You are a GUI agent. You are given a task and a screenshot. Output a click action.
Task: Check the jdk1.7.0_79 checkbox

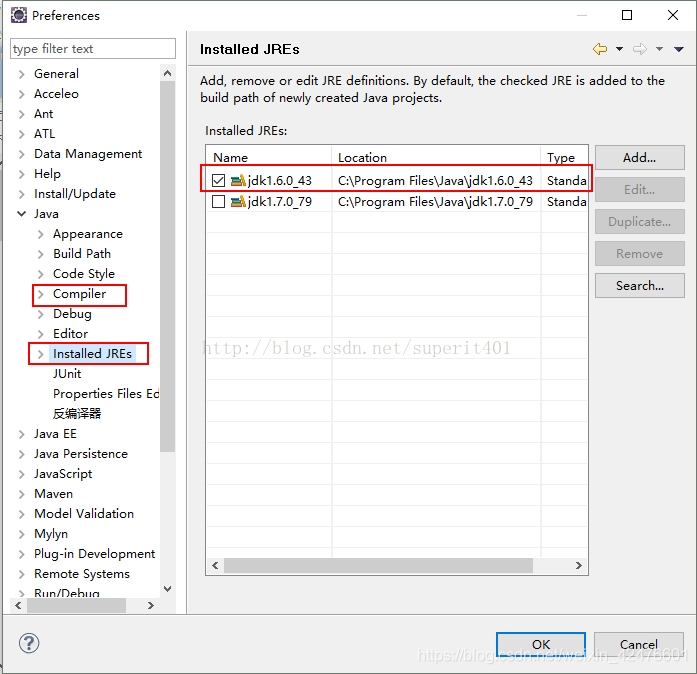click(x=218, y=201)
